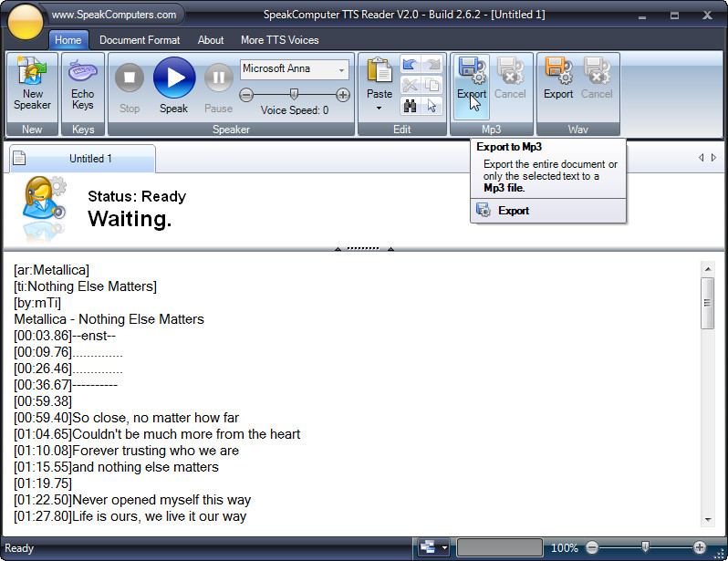Viewport: 728px width, 561px height.
Task: Increase voice speed with the plus button
Action: (343, 95)
